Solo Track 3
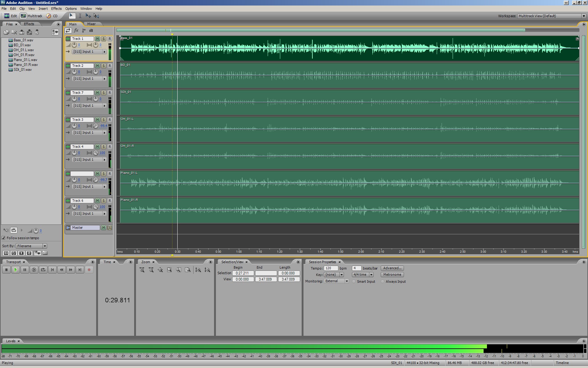 (104, 120)
